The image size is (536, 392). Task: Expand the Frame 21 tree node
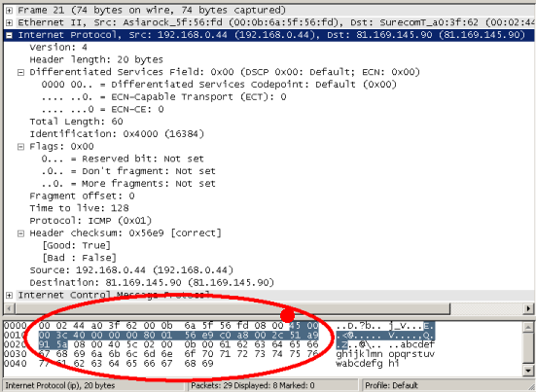pos(9,11)
